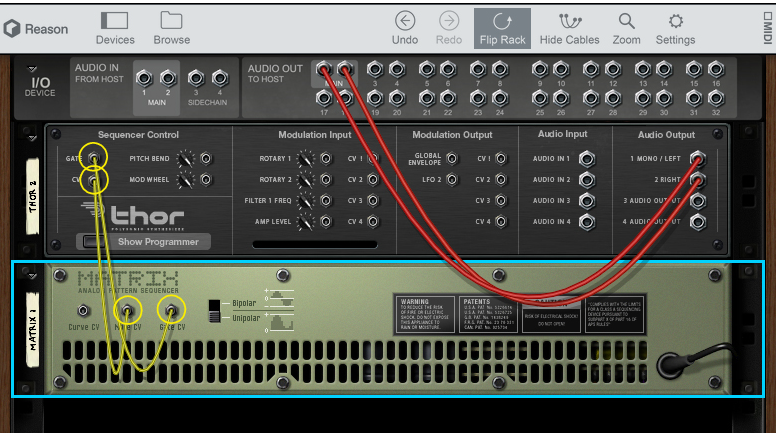Click the Filter 1 Freq input jack

coord(326,201)
